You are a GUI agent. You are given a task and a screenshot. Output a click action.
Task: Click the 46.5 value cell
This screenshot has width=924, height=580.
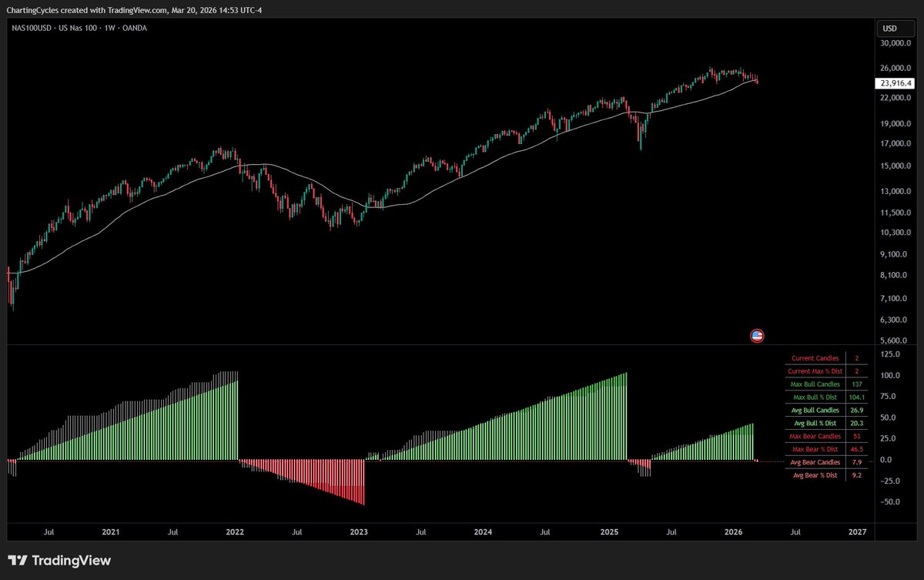click(856, 450)
